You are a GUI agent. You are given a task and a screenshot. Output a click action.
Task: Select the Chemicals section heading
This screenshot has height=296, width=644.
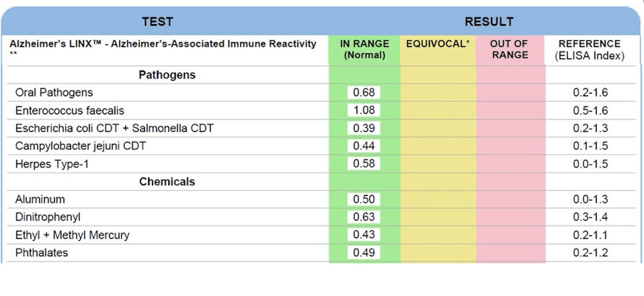(167, 182)
